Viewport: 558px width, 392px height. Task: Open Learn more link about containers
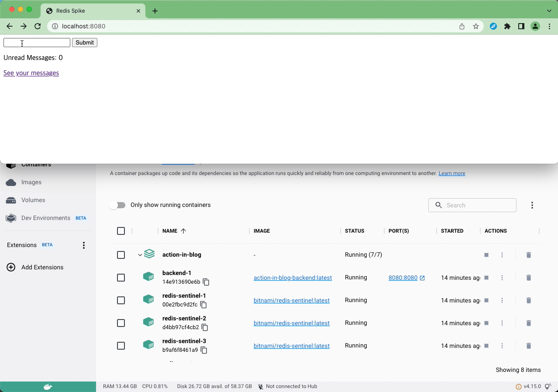pyautogui.click(x=452, y=173)
